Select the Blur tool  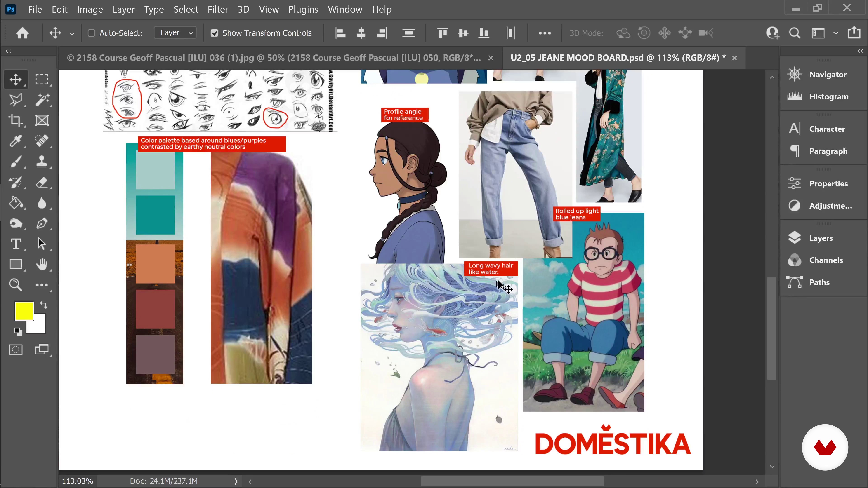click(x=42, y=203)
